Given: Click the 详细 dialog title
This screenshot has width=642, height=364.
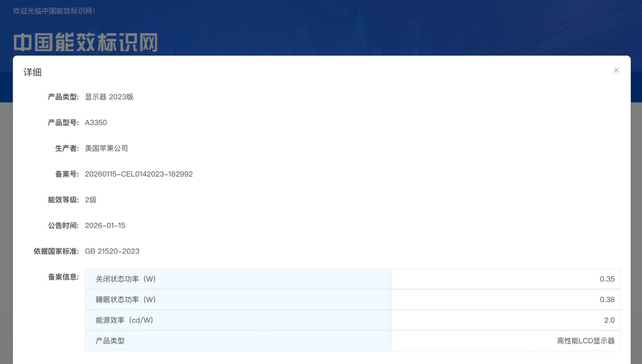Looking at the screenshot, I should coord(33,72).
